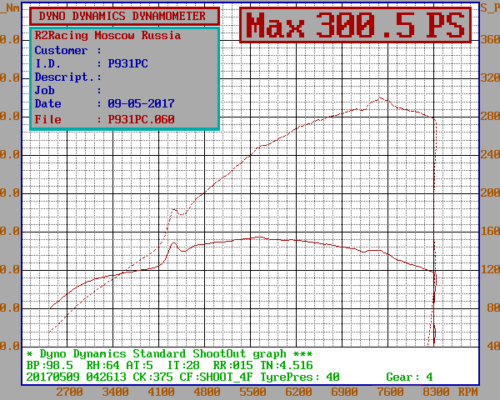
Task: Click the 7600 RPM axis label
Action: coord(390,392)
